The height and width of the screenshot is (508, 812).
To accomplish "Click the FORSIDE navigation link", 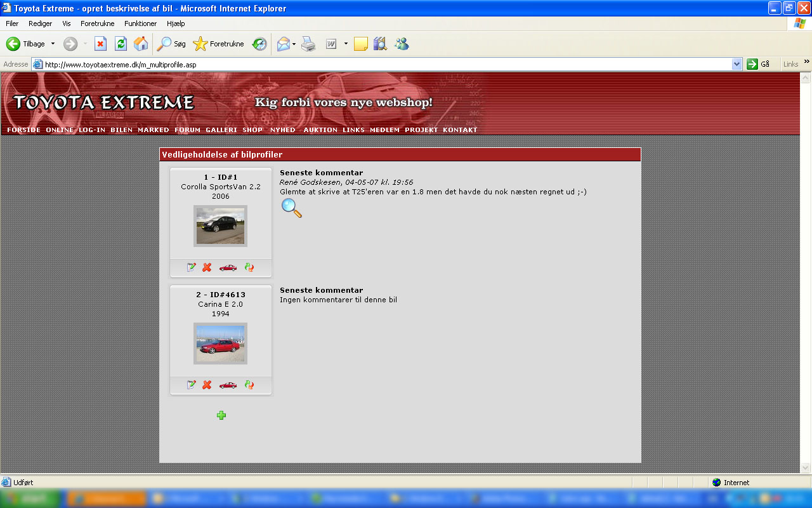I will coord(24,130).
